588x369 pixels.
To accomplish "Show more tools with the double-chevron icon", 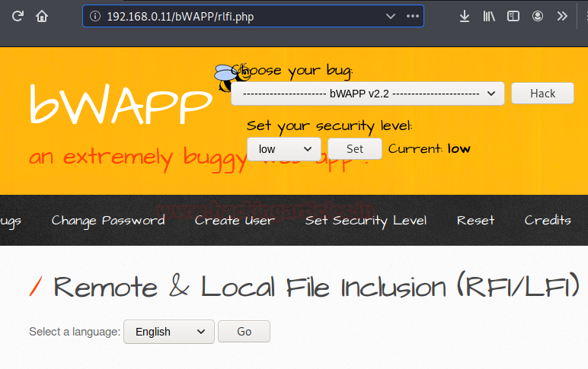I will 562,16.
